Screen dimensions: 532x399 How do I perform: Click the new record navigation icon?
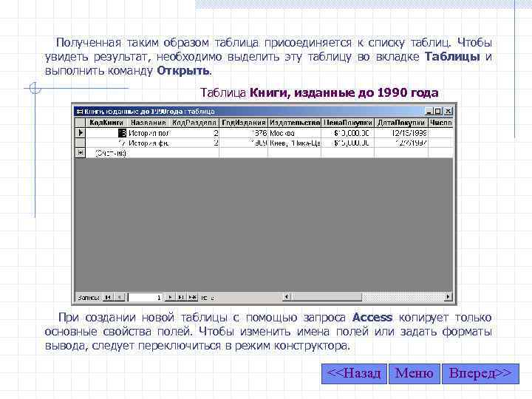(193, 298)
